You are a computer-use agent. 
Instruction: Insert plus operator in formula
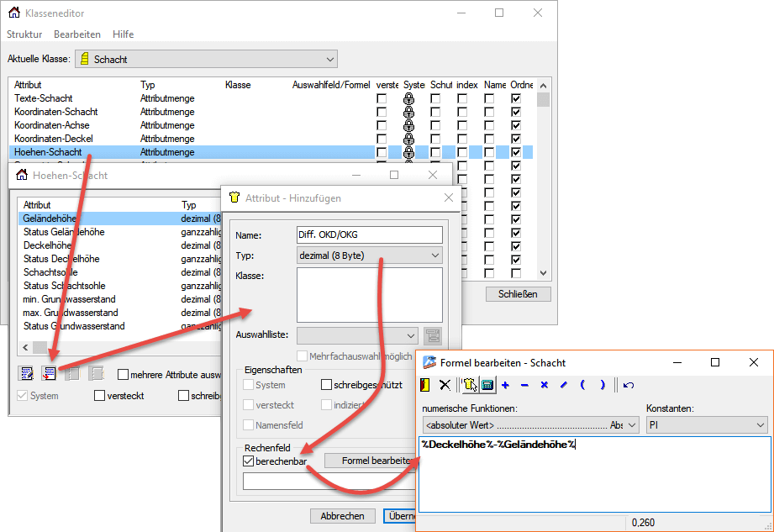[506, 385]
